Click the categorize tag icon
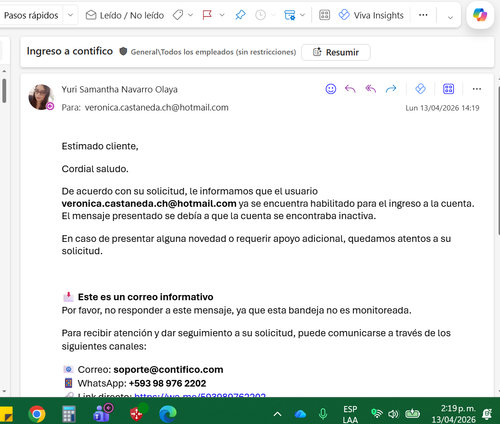This screenshot has width=500, height=424. pos(178,15)
